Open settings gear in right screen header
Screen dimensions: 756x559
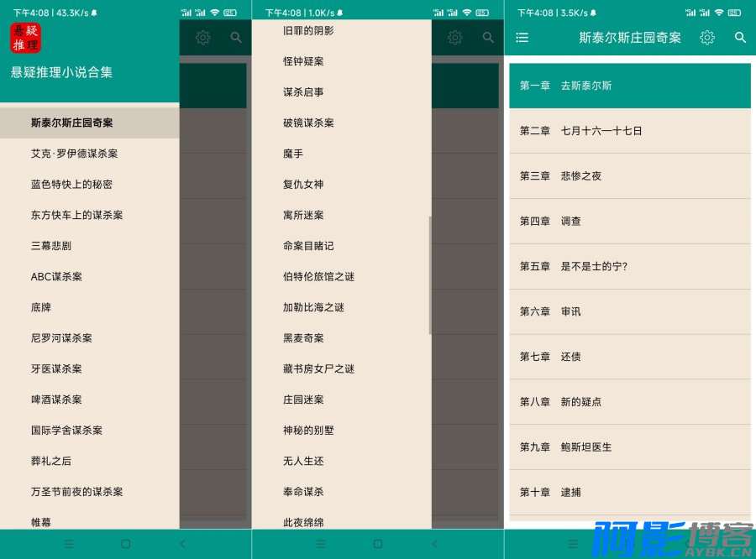707,38
